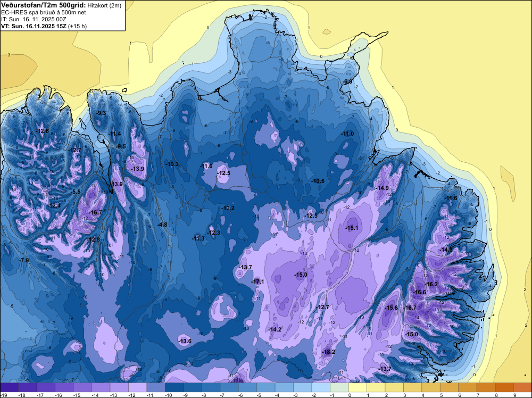This screenshot has width=532, height=398.
Task: Click the -15.8 temperature label
Action: pos(392,308)
